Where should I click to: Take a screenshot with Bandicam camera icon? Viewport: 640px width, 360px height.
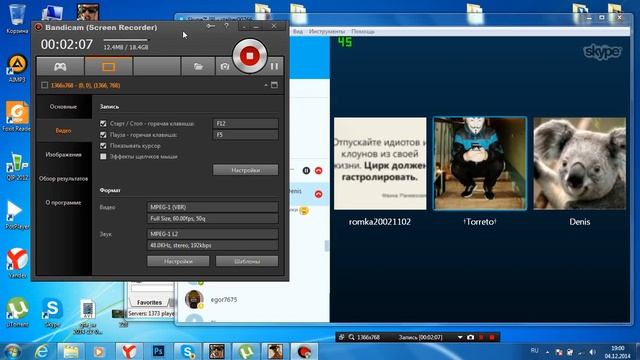[224, 67]
